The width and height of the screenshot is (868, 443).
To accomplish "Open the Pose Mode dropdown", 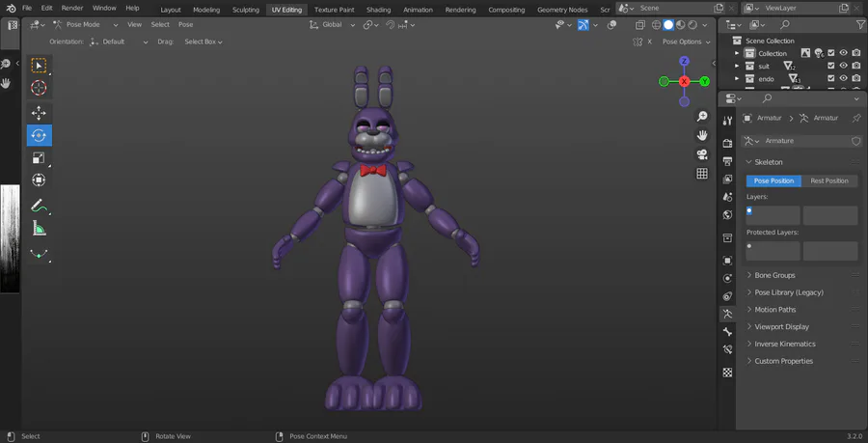I will pyautogui.click(x=86, y=25).
